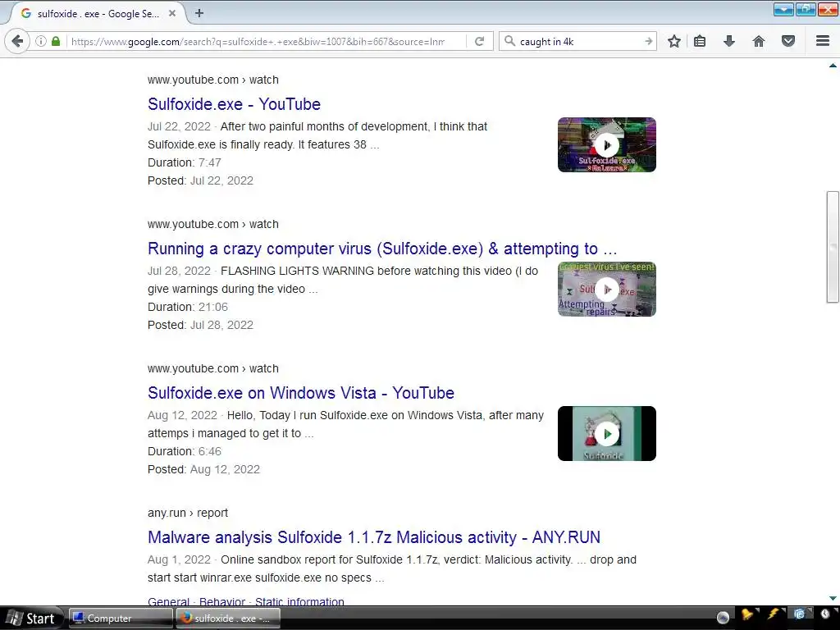
Task: Close the 'sulfoxide . exe - Google Se...' tab
Action: point(172,13)
